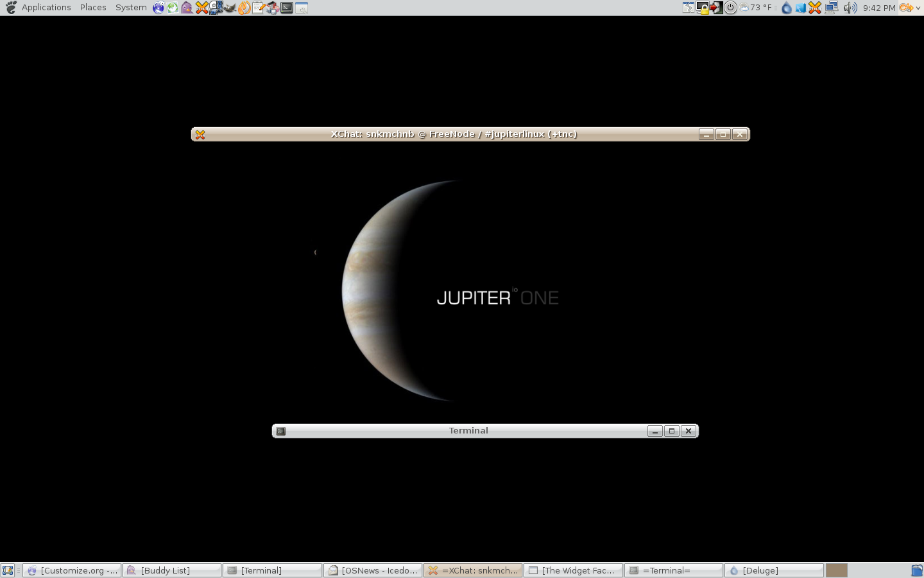924x578 pixels.
Task: Expand the dropdown arrow beside the key icon
Action: pos(918,8)
